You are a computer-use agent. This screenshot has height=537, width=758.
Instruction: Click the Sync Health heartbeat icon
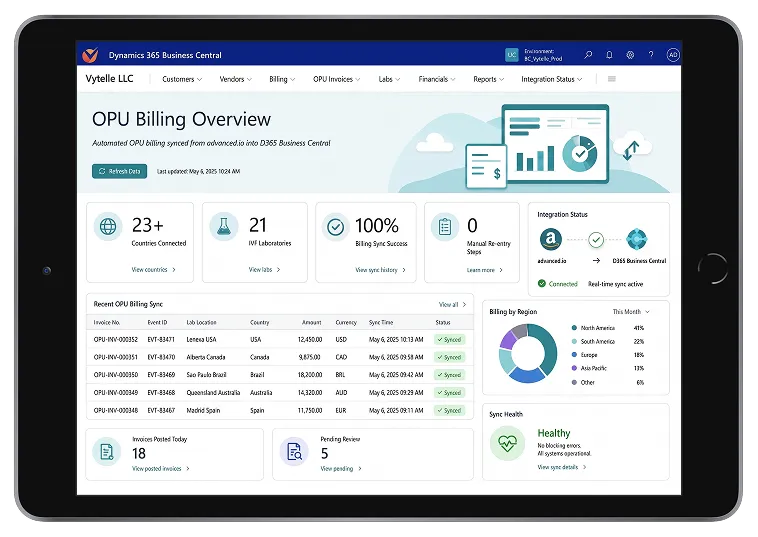pyautogui.click(x=508, y=443)
